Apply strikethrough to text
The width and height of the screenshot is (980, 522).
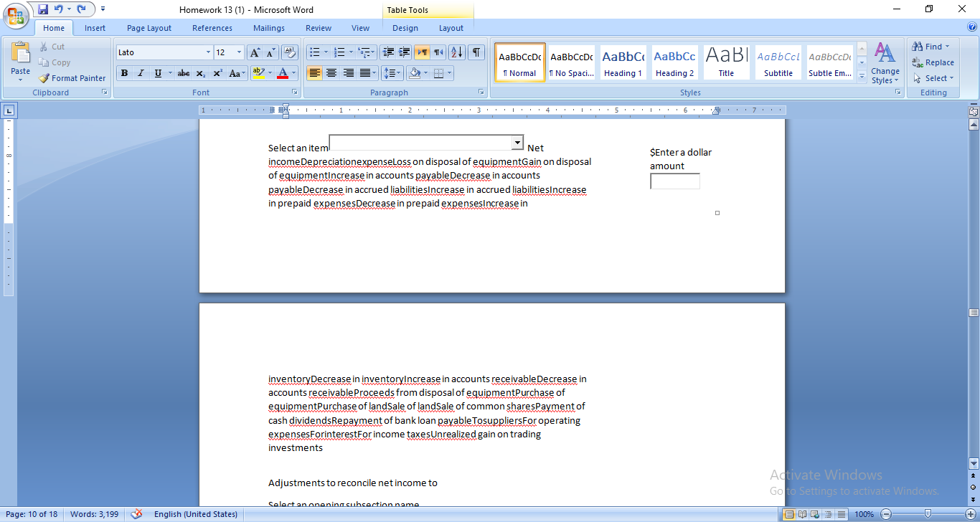pyautogui.click(x=183, y=73)
